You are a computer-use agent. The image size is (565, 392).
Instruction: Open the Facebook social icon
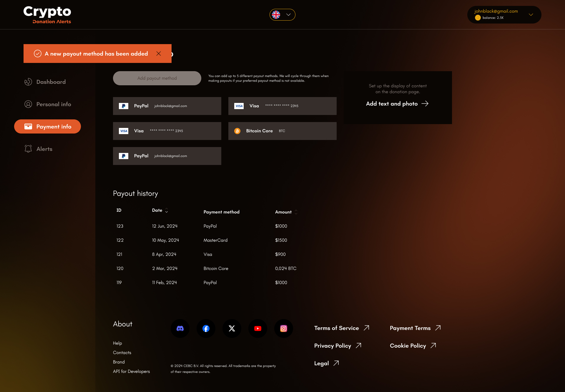tap(206, 328)
